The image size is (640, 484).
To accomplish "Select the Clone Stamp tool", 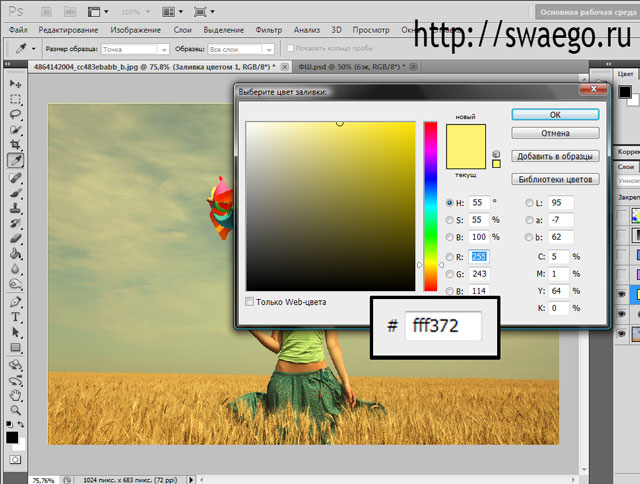I will pos(16,208).
